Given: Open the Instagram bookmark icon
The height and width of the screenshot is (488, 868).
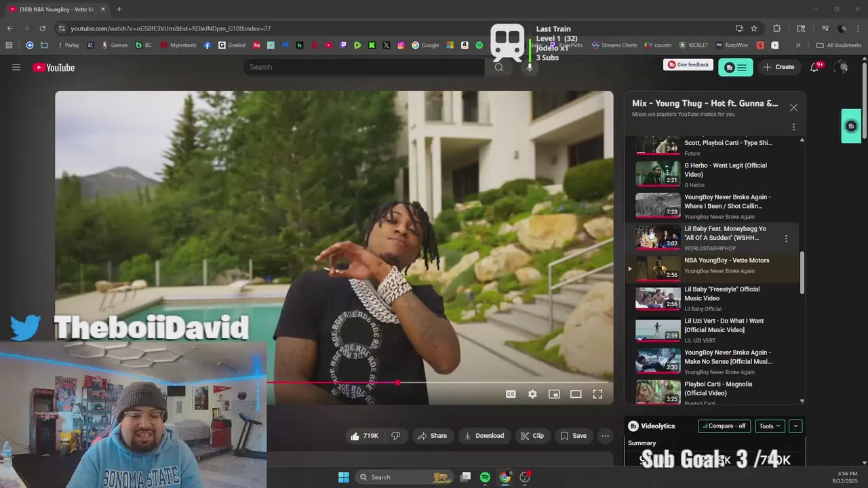Looking at the screenshot, I should [401, 45].
